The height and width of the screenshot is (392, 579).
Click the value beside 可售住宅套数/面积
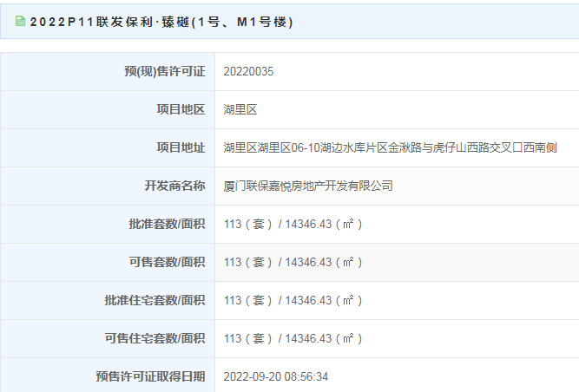293,338
